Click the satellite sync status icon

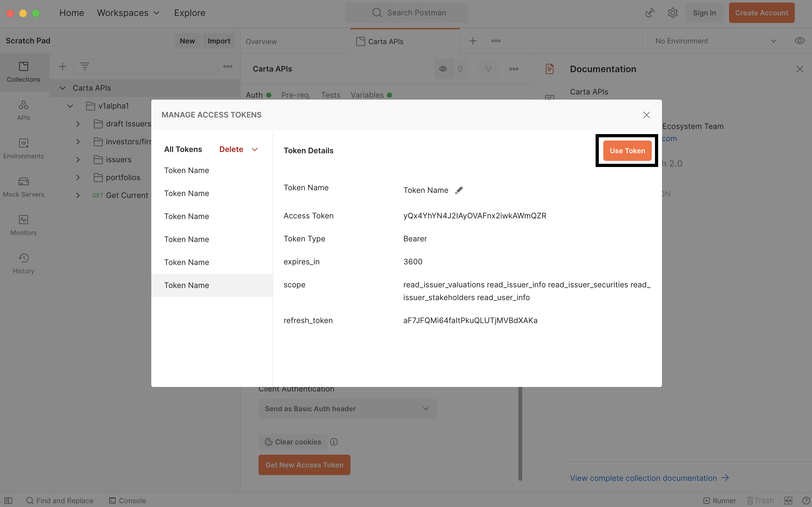tap(650, 13)
